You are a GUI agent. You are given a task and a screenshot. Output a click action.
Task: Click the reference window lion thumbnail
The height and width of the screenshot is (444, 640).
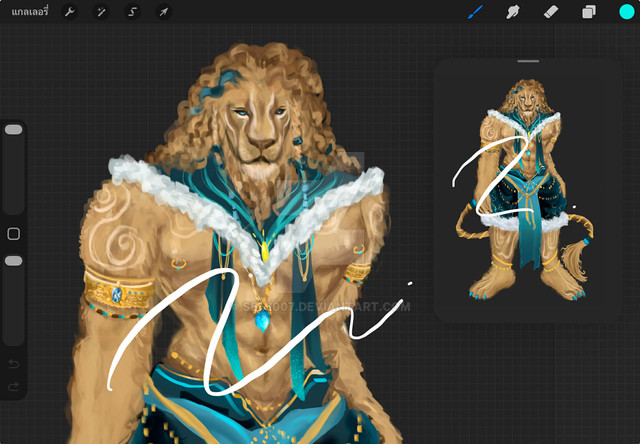point(526,190)
